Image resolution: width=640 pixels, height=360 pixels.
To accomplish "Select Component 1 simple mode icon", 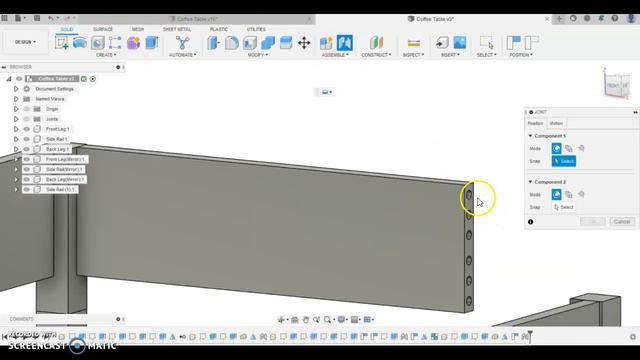I will (x=556, y=148).
